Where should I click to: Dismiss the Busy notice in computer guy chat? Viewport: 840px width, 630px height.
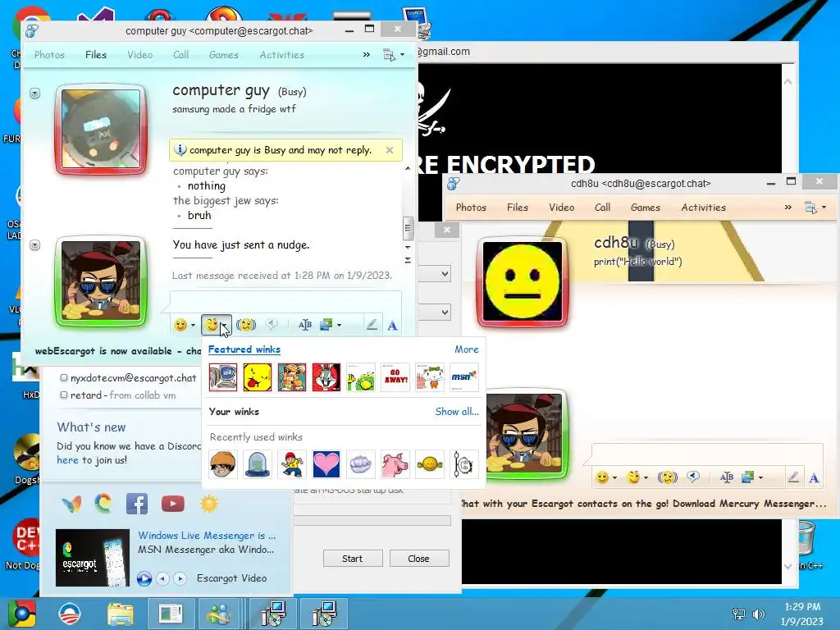tap(390, 150)
